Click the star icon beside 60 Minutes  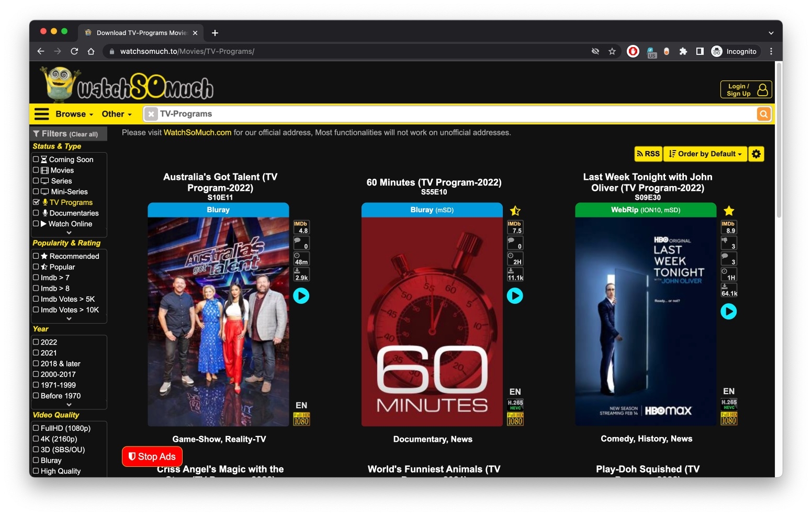tap(515, 211)
